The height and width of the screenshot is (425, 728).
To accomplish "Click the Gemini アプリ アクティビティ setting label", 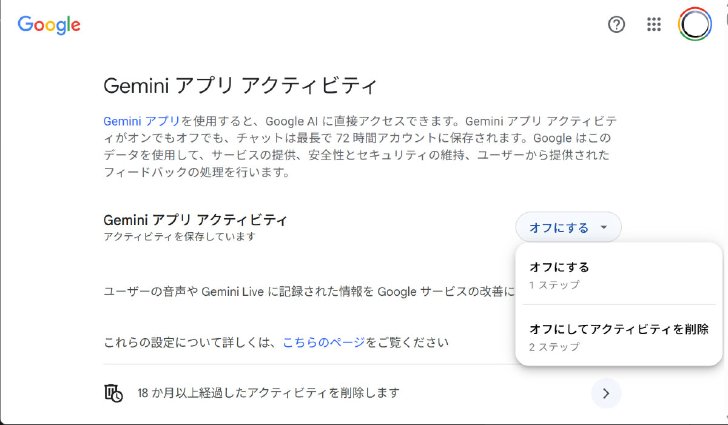I will tap(195, 220).
